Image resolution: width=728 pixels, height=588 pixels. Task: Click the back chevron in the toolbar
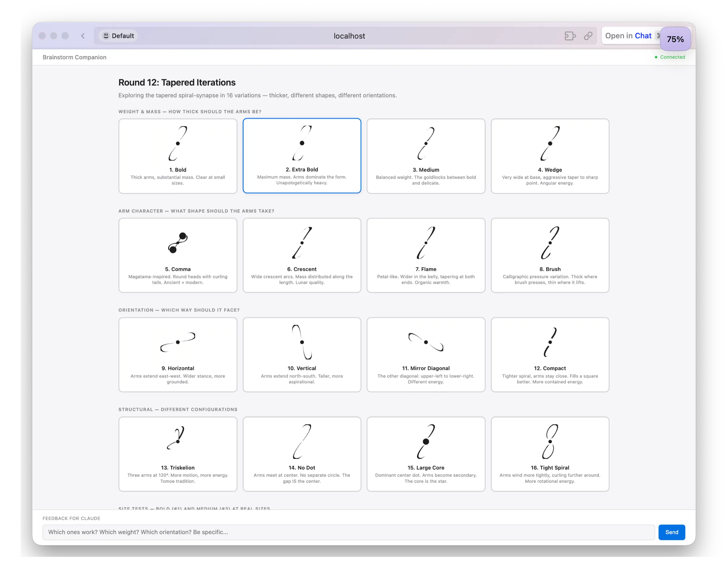tap(83, 36)
